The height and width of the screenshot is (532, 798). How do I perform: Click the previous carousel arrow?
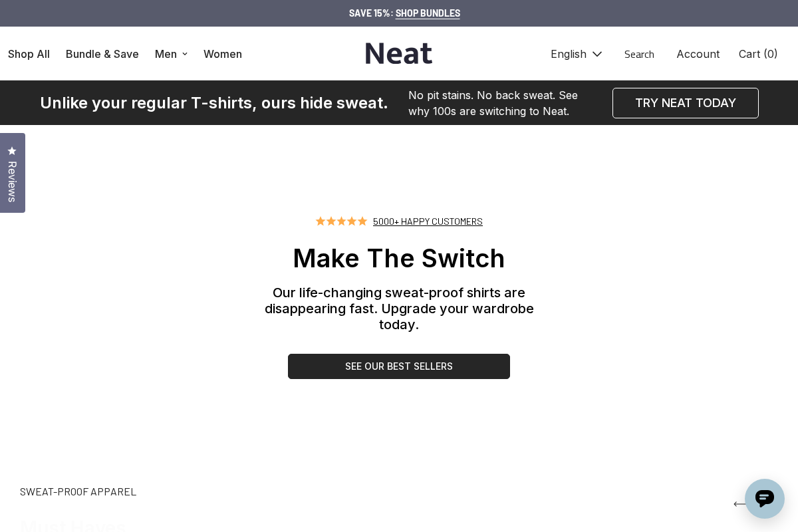coord(739,504)
